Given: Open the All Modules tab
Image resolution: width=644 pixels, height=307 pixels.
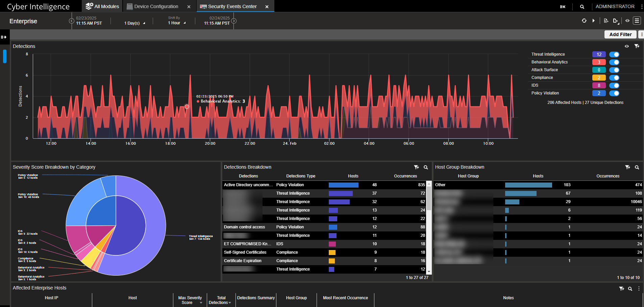Looking at the screenshot, I should [x=102, y=6].
